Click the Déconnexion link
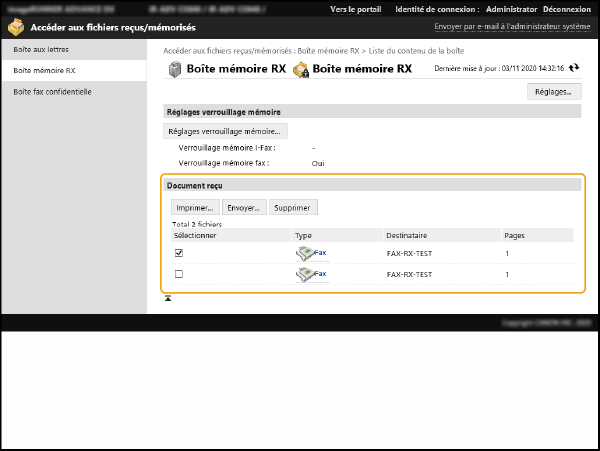Viewport: 600px width, 451px height. tap(565, 9)
